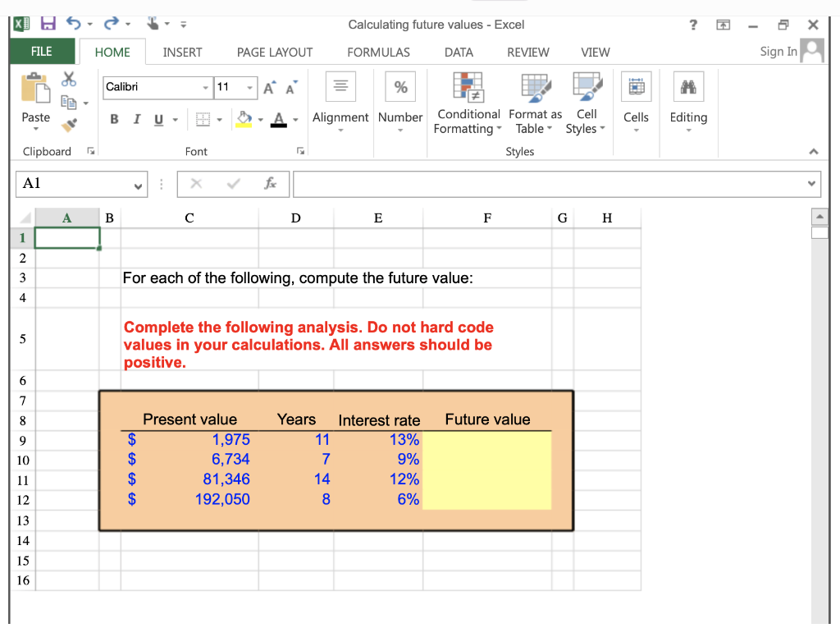
Task: Click the Cut (scissors) icon
Action: click(69, 79)
